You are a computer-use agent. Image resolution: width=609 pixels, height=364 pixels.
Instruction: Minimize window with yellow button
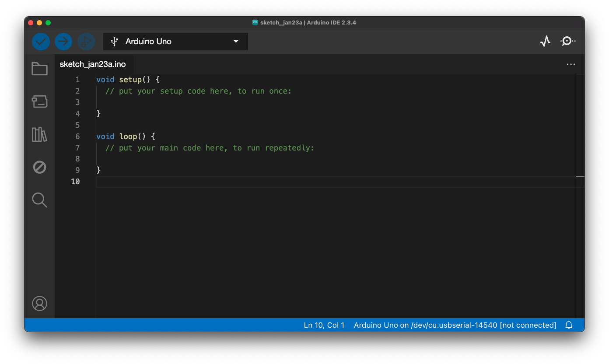[39, 22]
